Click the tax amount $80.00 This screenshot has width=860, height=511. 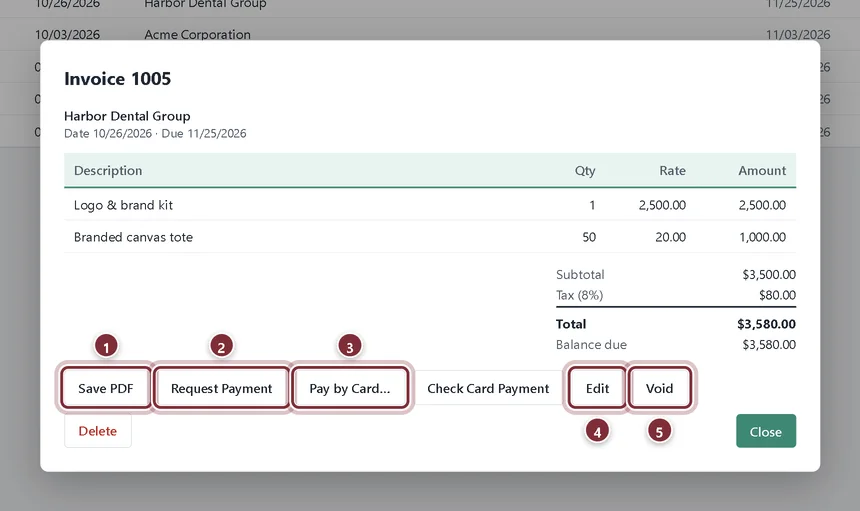pyautogui.click(x=777, y=295)
